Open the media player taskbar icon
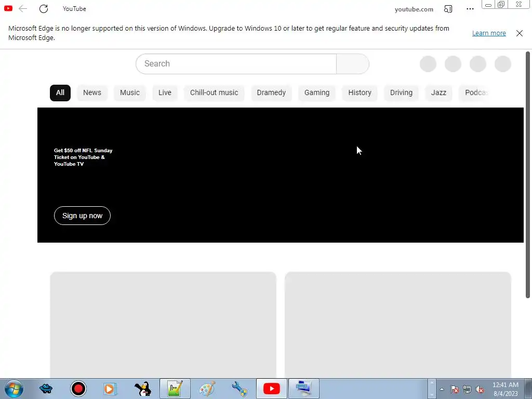 click(110, 389)
